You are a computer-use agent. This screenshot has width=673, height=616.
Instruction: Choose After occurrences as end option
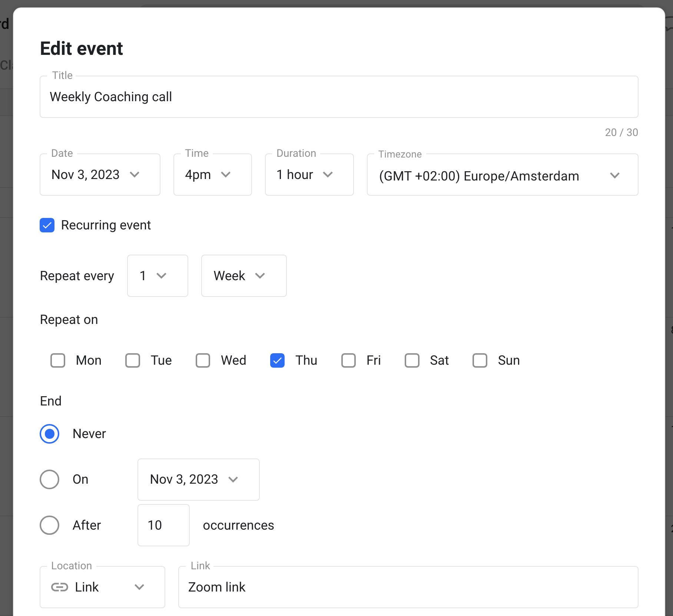point(49,525)
